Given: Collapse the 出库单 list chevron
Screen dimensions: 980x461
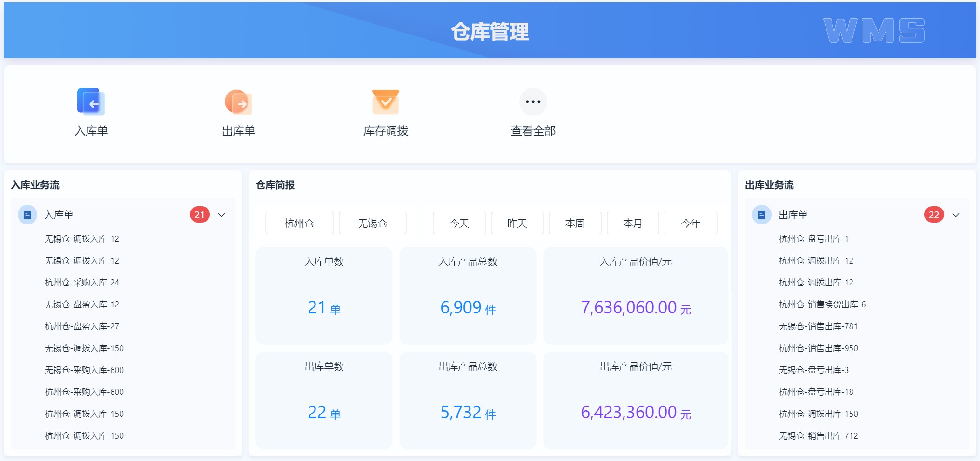Looking at the screenshot, I should coord(956,215).
